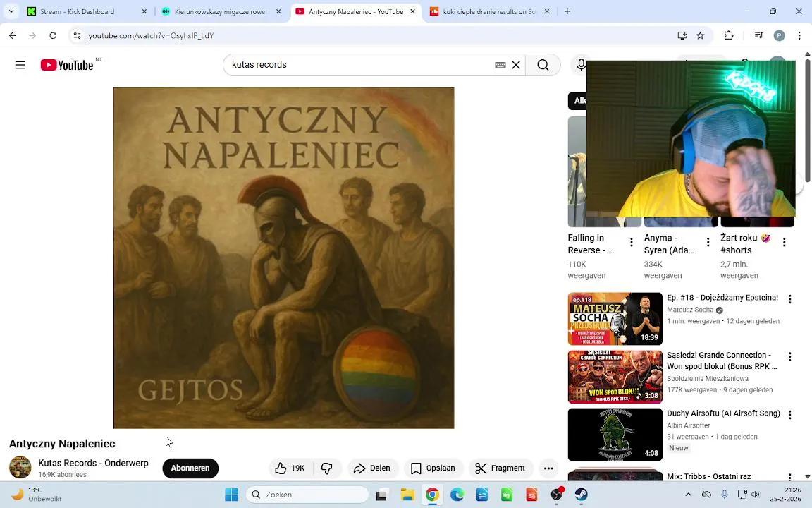Open the Mateusz Socha channel name
Viewport: 812px width, 508px height.
pos(690,310)
